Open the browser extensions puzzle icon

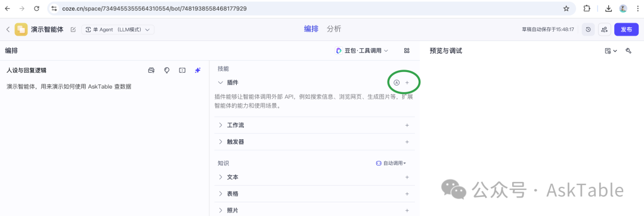click(587, 8)
